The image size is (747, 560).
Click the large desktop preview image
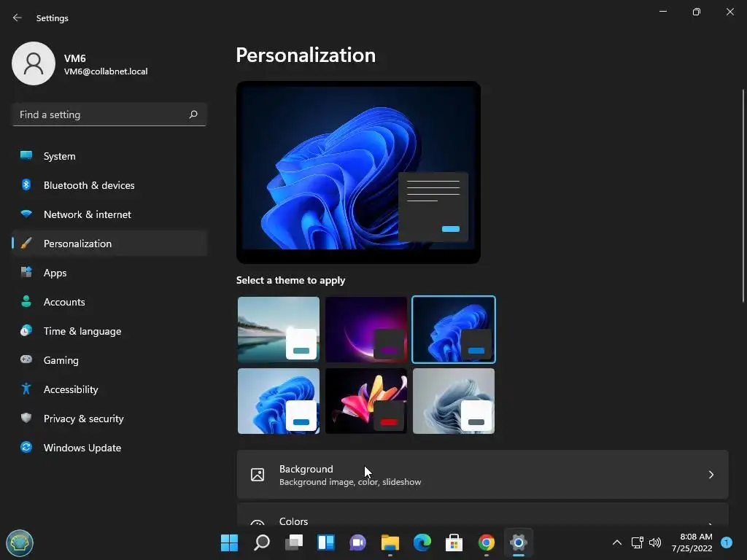358,172
